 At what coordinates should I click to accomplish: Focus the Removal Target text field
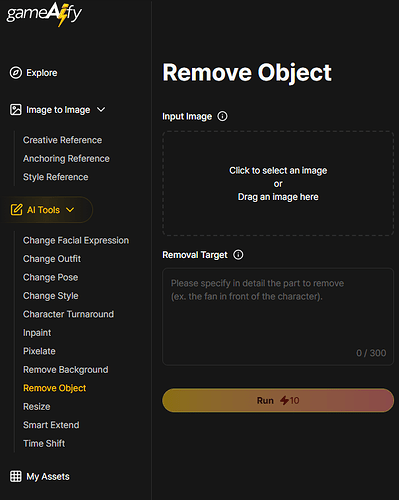click(x=278, y=317)
